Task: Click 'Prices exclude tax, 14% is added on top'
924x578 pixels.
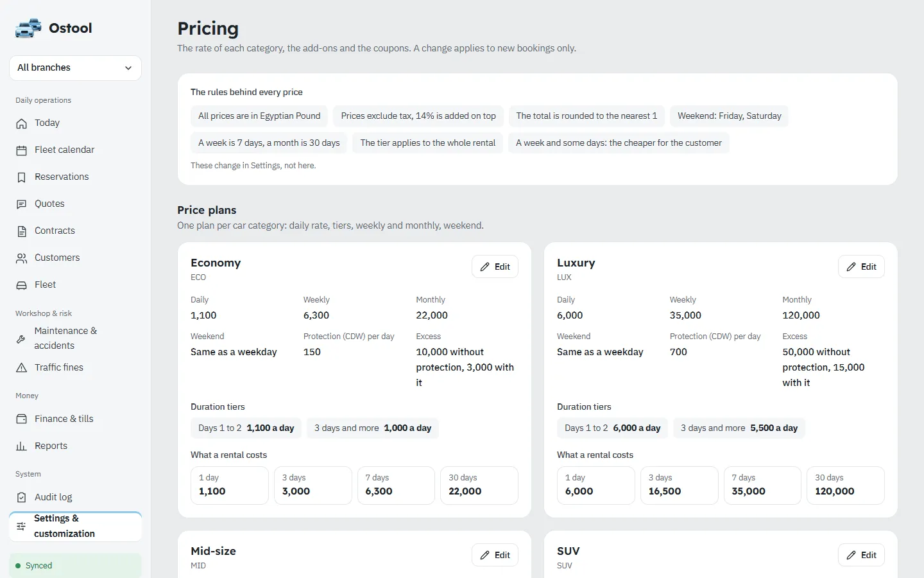Action: coord(418,116)
